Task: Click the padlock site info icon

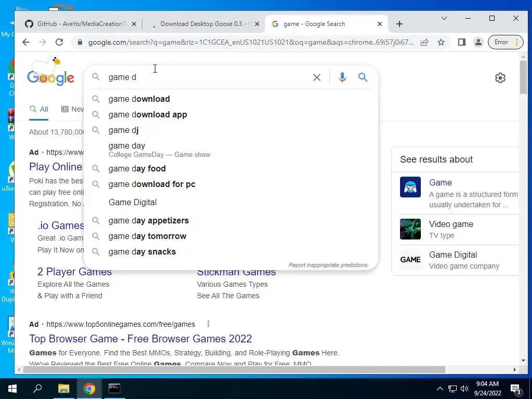Action: [79, 42]
